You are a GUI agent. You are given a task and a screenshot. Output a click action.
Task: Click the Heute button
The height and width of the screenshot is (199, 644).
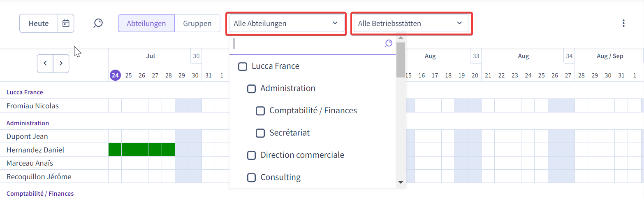[39, 23]
